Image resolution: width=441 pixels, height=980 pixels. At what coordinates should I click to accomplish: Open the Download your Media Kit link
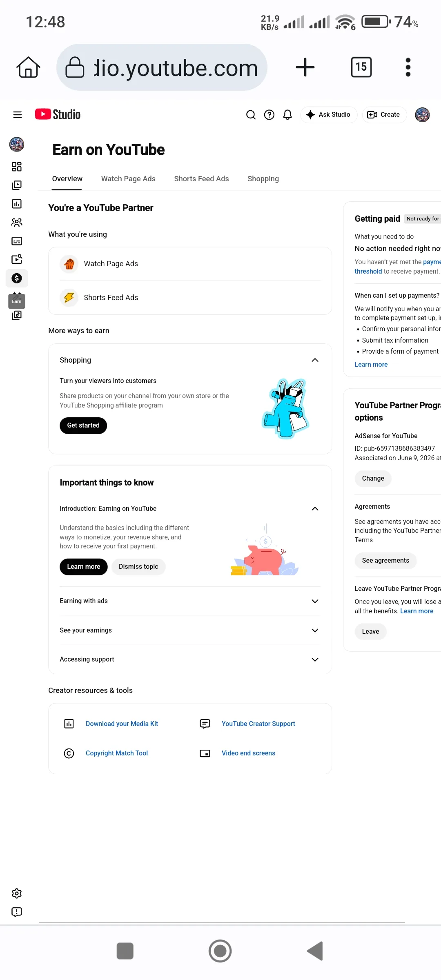[x=122, y=724]
